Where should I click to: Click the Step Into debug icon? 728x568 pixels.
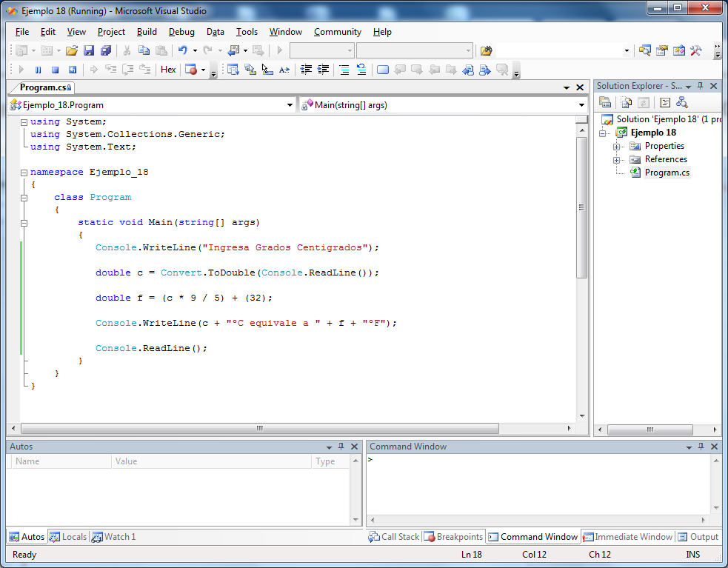pos(112,69)
